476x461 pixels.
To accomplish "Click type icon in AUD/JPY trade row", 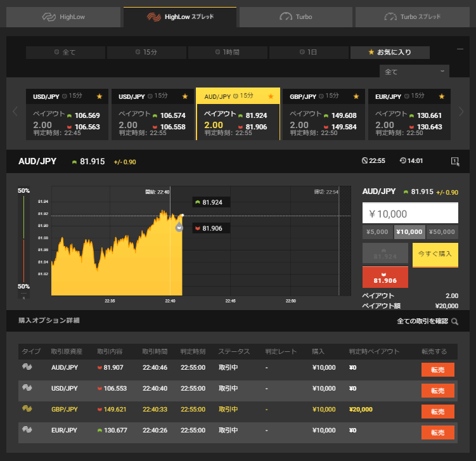I will (x=27, y=367).
